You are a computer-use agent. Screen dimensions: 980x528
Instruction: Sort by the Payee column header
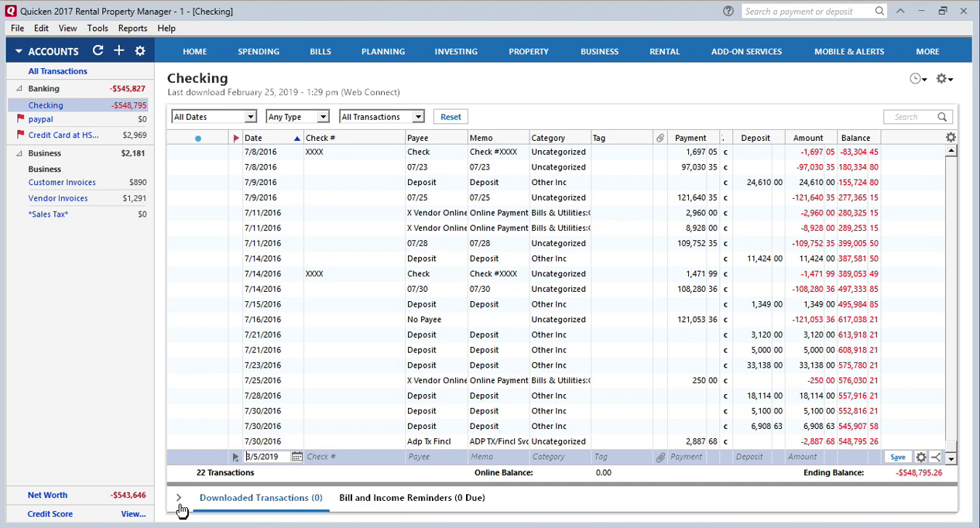[436, 138]
